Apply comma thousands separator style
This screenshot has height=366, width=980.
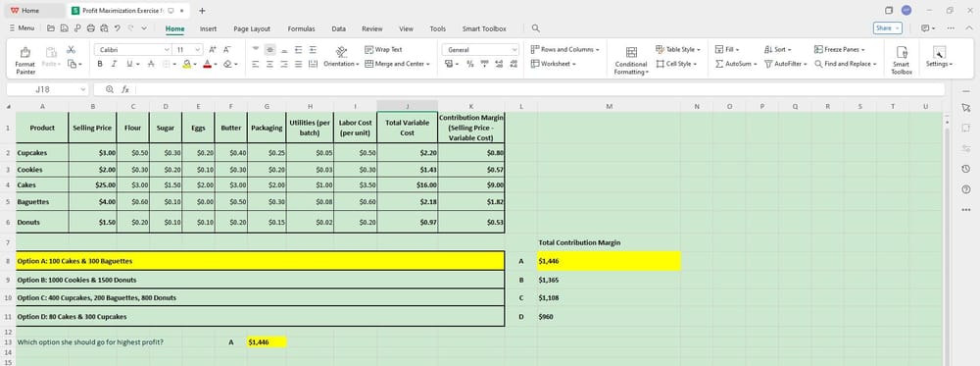click(484, 64)
